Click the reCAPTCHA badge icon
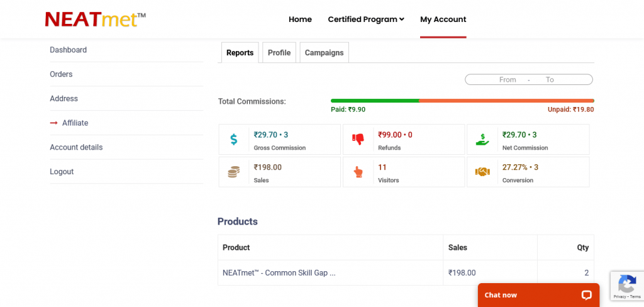Viewport: 644px width, 307px height. [627, 284]
